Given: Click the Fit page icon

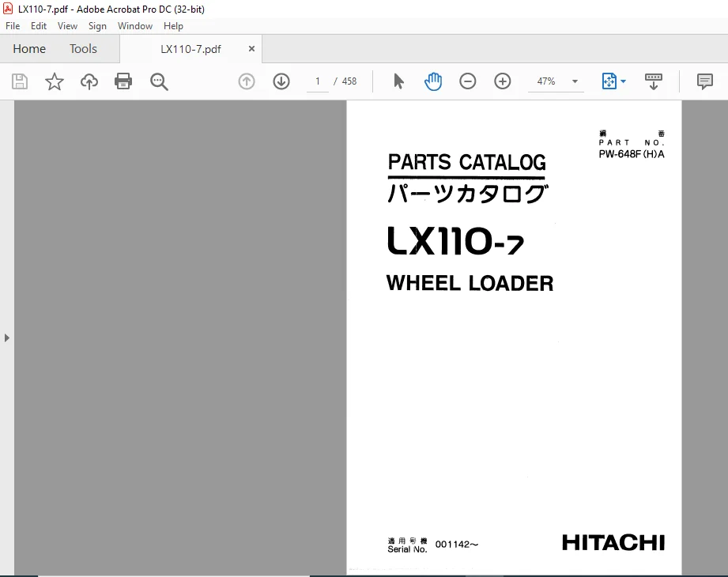Looking at the screenshot, I should [x=609, y=81].
